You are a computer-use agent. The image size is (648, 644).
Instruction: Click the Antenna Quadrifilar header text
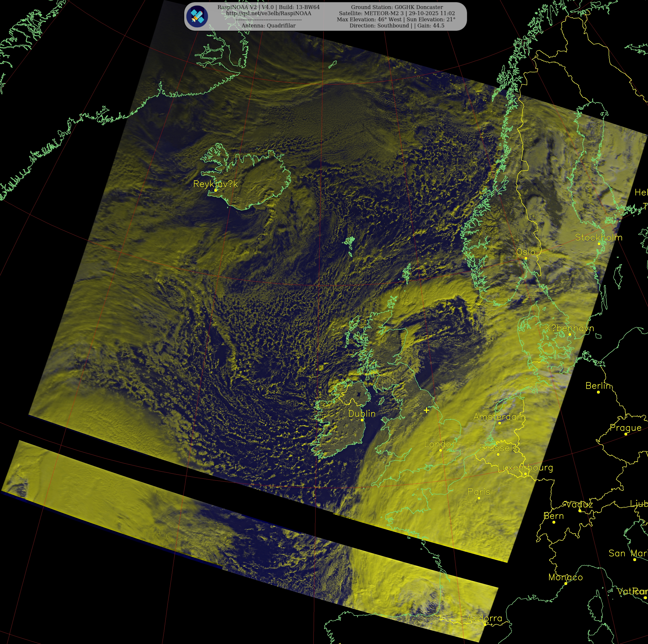[268, 26]
